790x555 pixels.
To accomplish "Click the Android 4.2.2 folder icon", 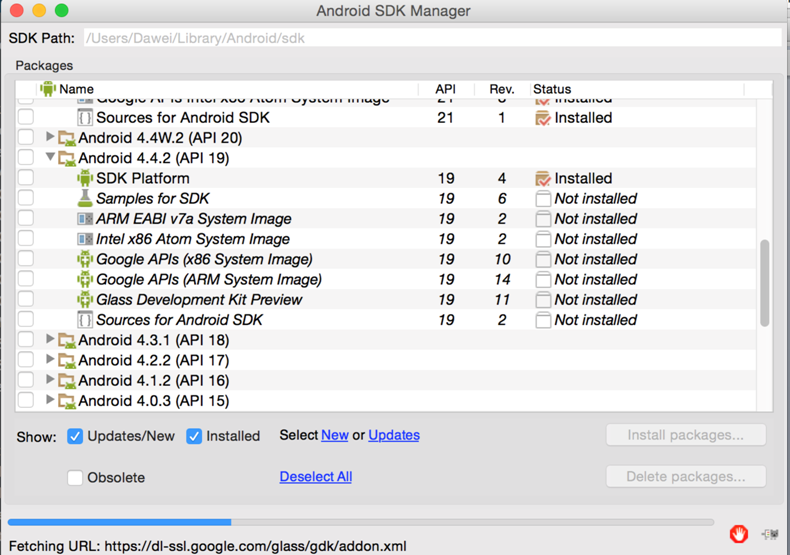I will [67, 361].
